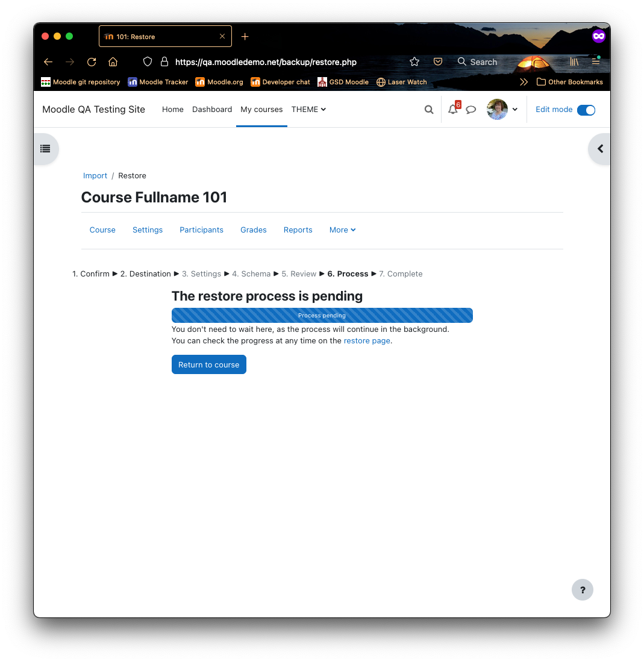Viewport: 644px width, 662px height.
Task: Click the browser forward arrow
Action: point(70,62)
